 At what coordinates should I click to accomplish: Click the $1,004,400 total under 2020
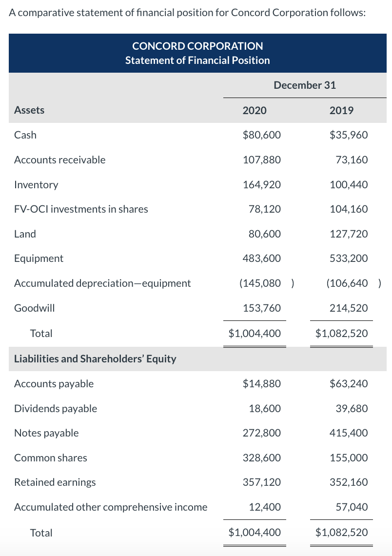[x=255, y=333]
